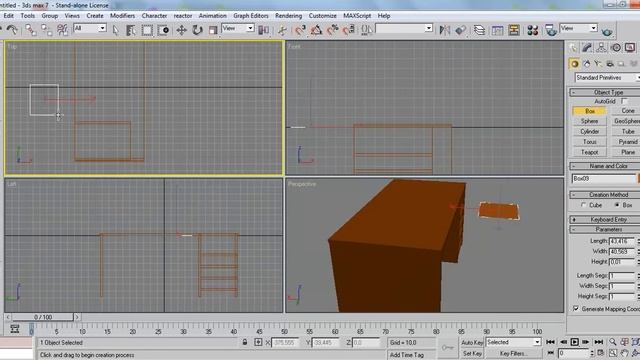Select the Rotate tool

198,30
